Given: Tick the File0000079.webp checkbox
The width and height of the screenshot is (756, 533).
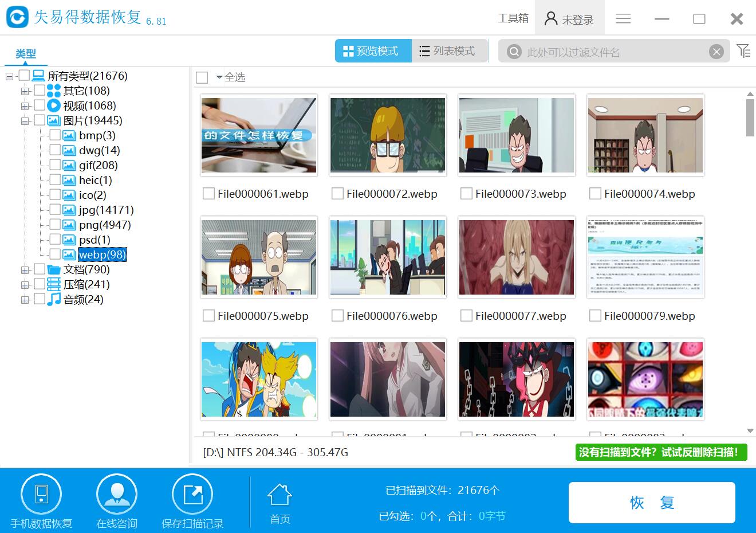Looking at the screenshot, I should pos(595,316).
